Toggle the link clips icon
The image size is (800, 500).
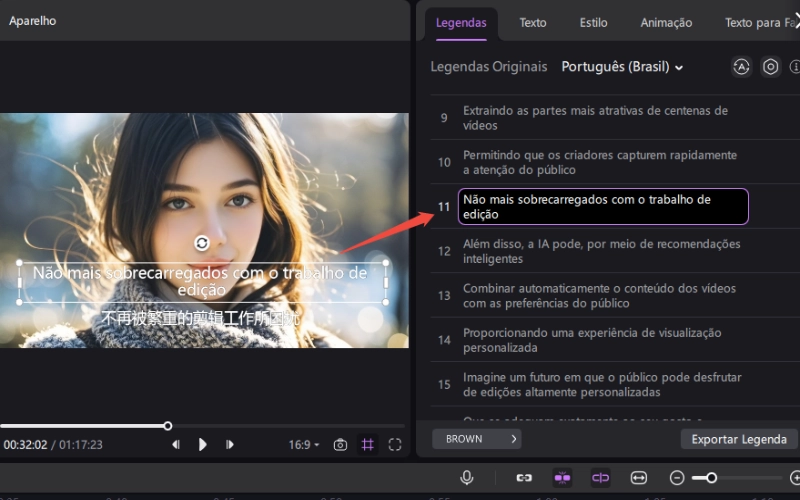pos(524,478)
